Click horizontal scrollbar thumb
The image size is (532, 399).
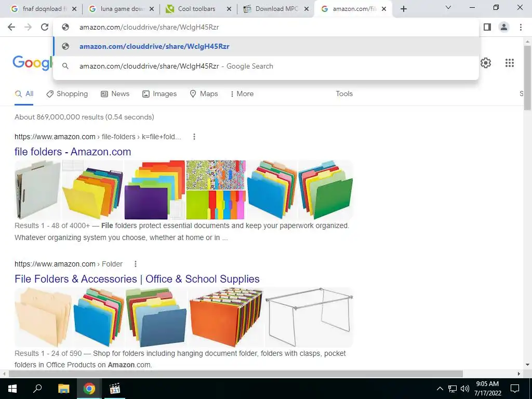point(236,374)
